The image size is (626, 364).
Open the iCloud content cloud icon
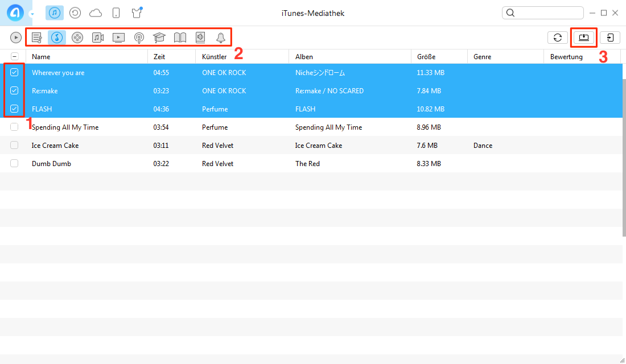(x=96, y=13)
